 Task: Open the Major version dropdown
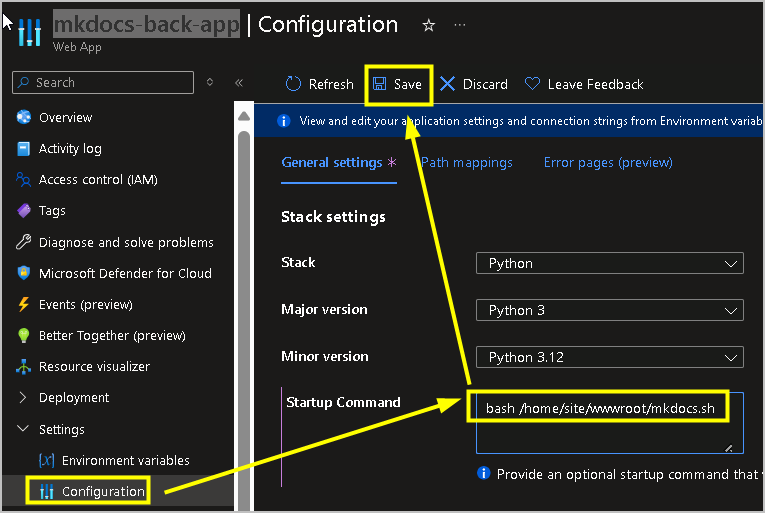click(609, 310)
